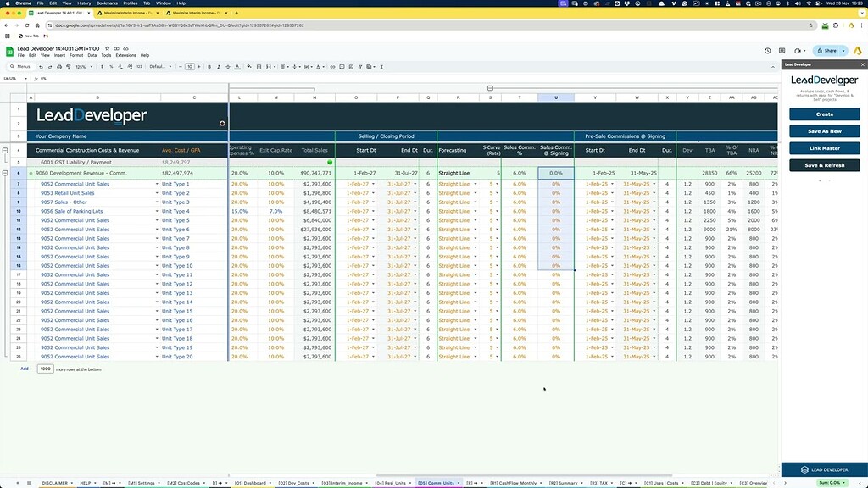Collapse the column group above column S
The image size is (868, 488).
click(x=490, y=88)
